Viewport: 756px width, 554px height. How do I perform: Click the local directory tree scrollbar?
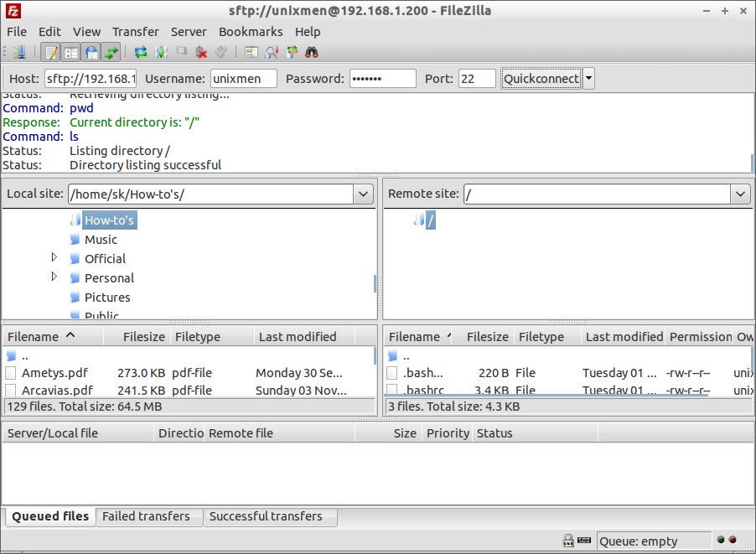pyautogui.click(x=375, y=283)
